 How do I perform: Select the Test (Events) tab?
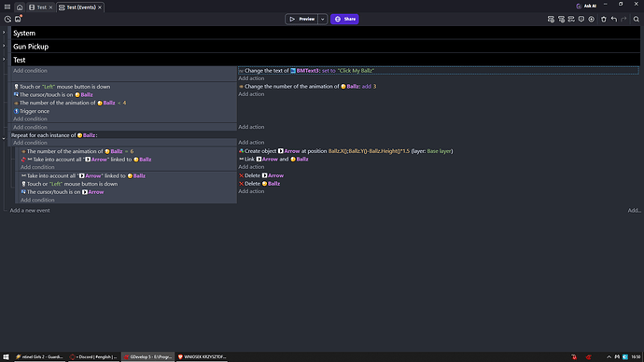click(x=77, y=7)
